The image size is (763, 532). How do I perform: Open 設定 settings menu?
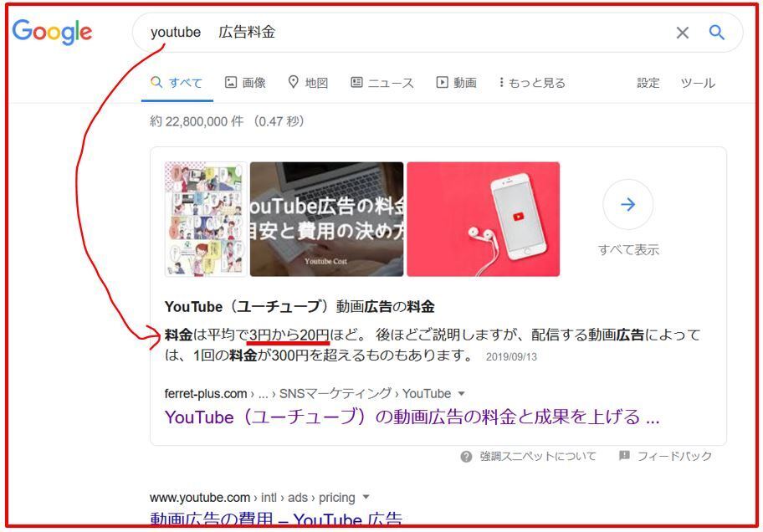point(648,83)
